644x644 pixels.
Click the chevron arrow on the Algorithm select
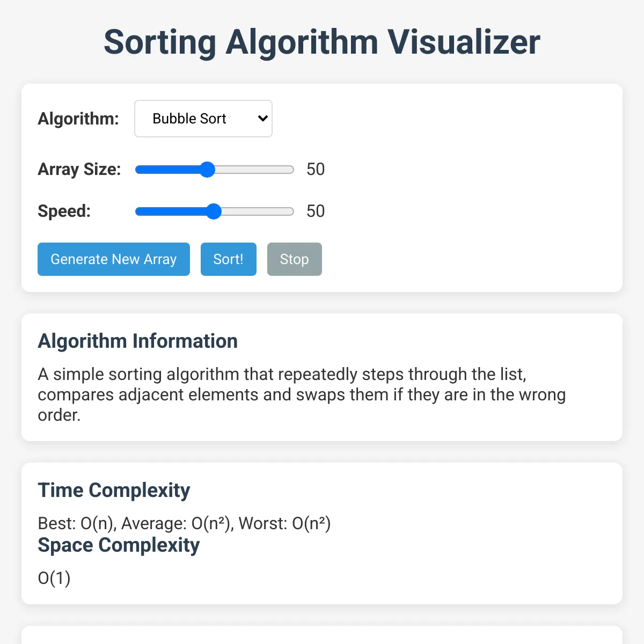262,119
